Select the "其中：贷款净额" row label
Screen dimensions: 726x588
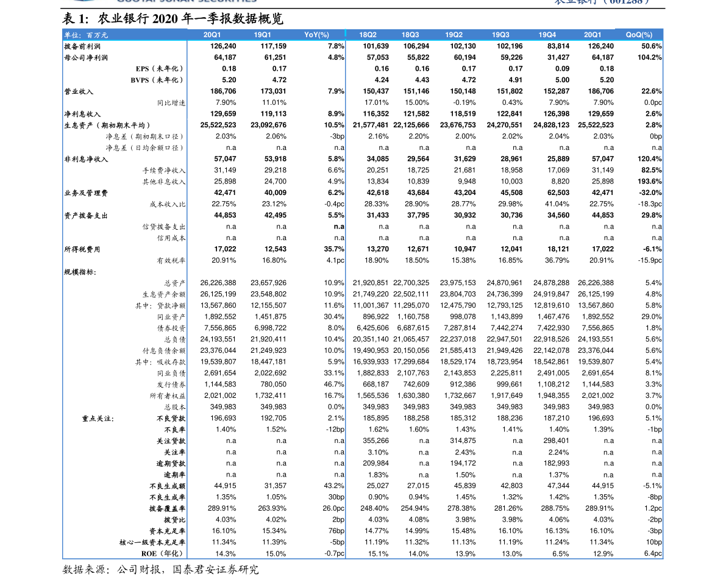(x=160, y=306)
